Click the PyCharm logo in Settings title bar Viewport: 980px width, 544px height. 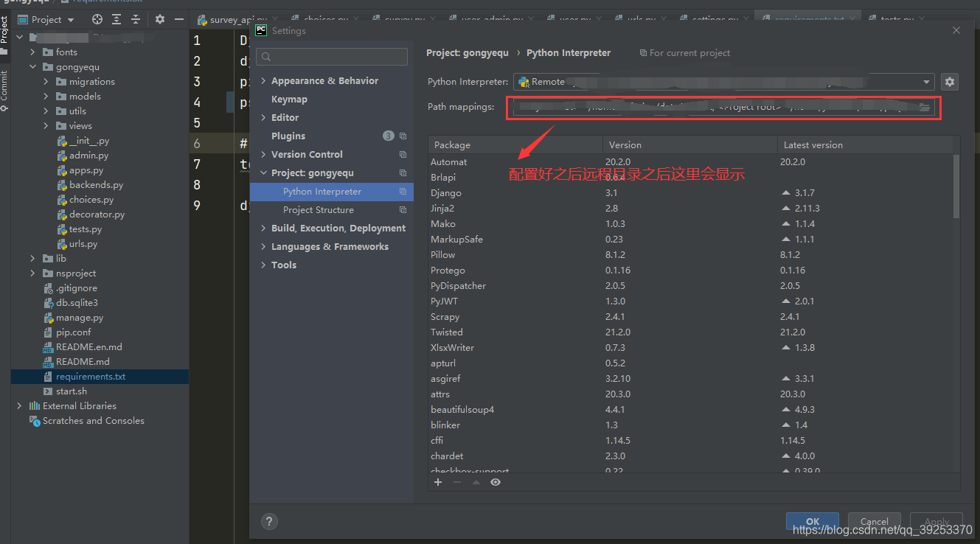pos(260,30)
